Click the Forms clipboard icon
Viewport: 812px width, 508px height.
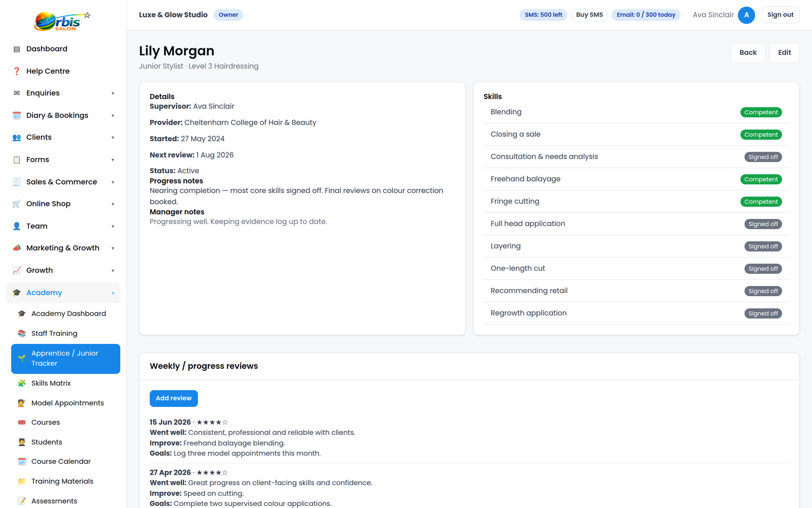point(17,160)
